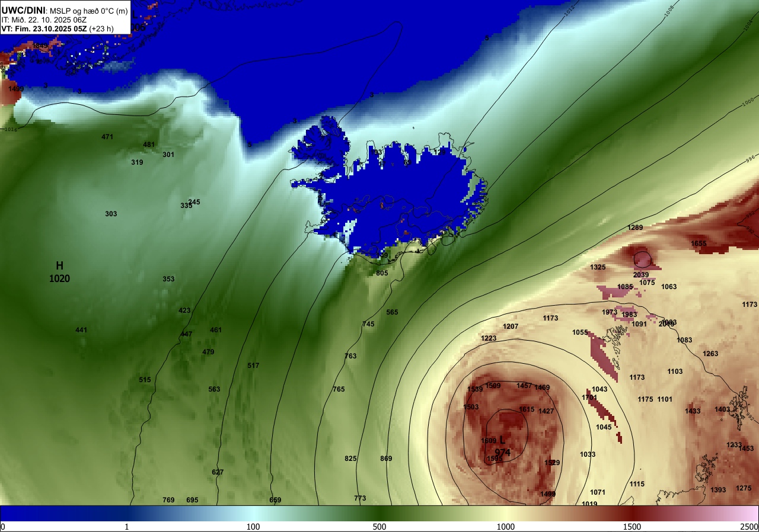Click the 565 value on the map
This screenshot has width=759, height=532.
point(392,312)
